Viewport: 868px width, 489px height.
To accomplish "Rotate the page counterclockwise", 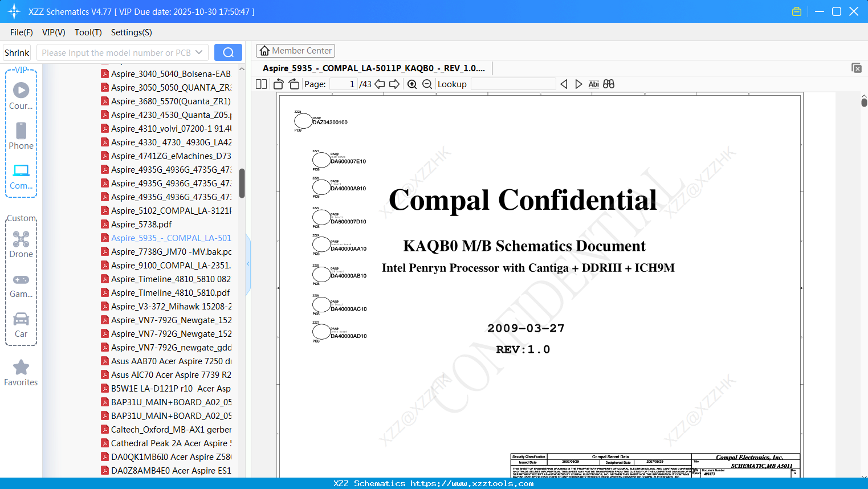I will [x=279, y=84].
